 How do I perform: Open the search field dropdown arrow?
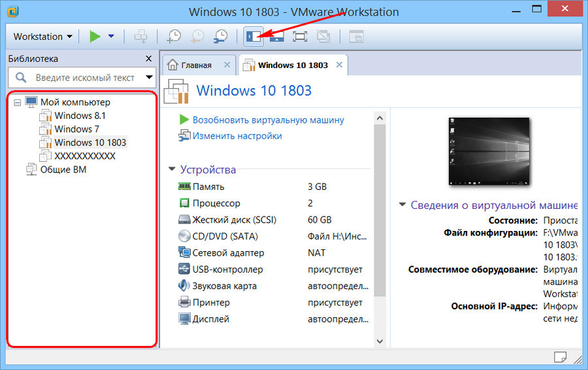(149, 78)
